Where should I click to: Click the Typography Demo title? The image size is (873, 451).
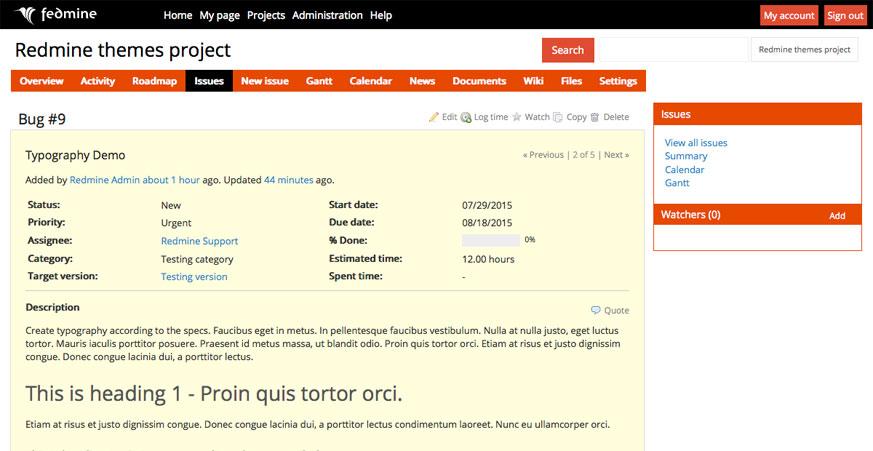(75, 155)
